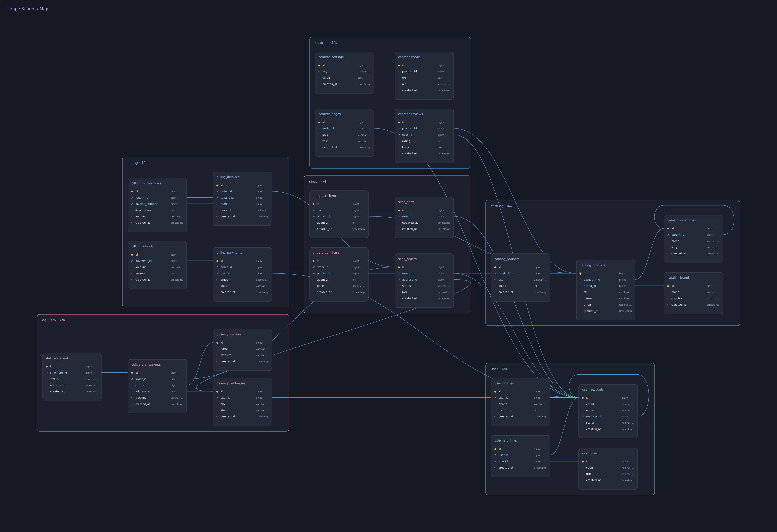
Task: Click foreign key arrow icon beside cart_id
Action: click(x=314, y=210)
